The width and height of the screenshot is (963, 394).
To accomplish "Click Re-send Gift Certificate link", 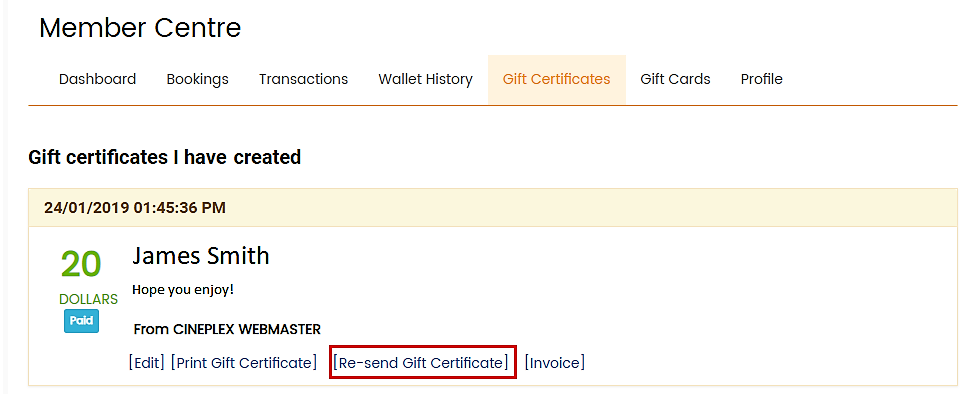I will click(x=421, y=363).
